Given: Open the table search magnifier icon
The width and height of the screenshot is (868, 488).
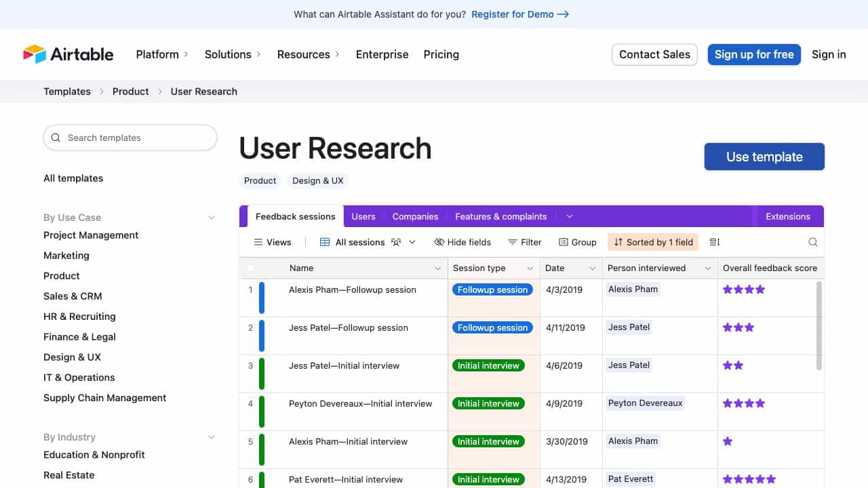Looking at the screenshot, I should tap(812, 242).
